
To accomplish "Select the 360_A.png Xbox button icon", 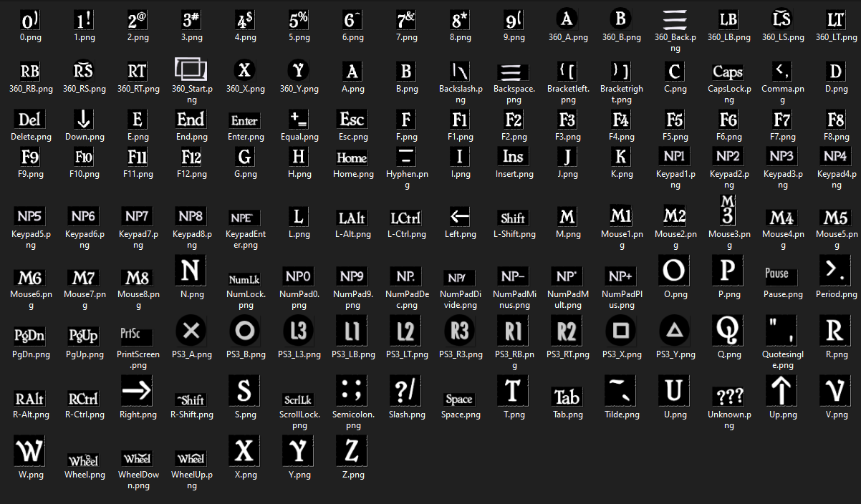I will pyautogui.click(x=567, y=20).
